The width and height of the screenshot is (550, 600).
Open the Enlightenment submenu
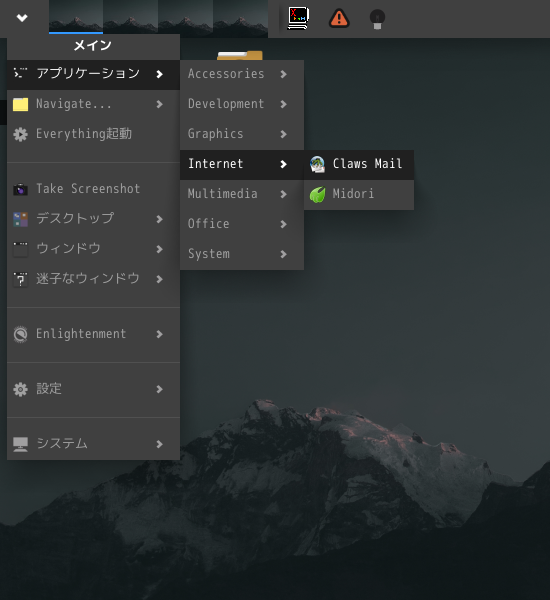tap(93, 334)
